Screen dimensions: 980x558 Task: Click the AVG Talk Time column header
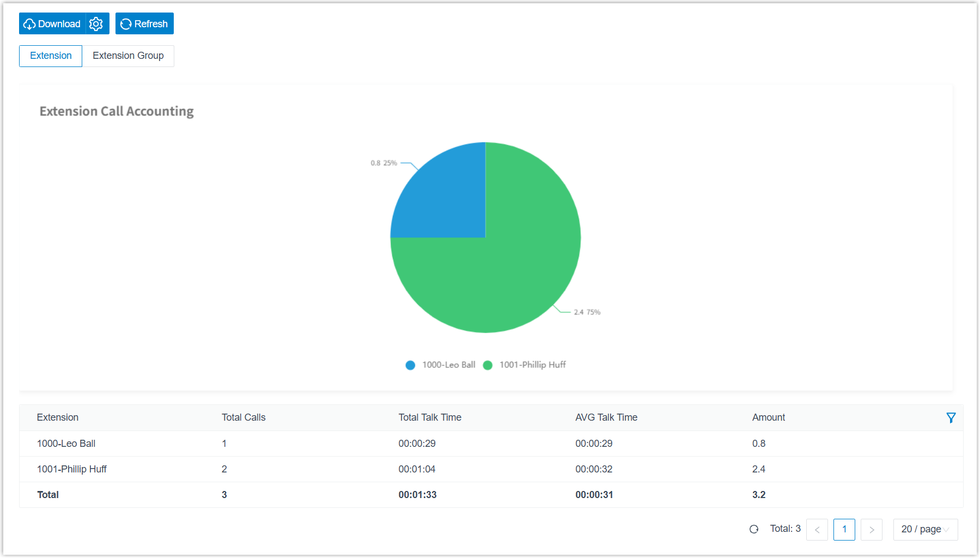coord(606,417)
